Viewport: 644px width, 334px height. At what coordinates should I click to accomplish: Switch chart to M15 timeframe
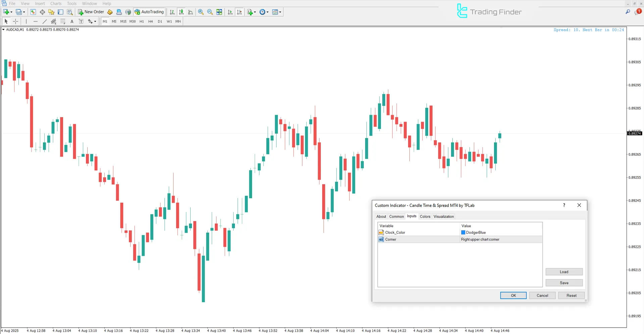123,21
